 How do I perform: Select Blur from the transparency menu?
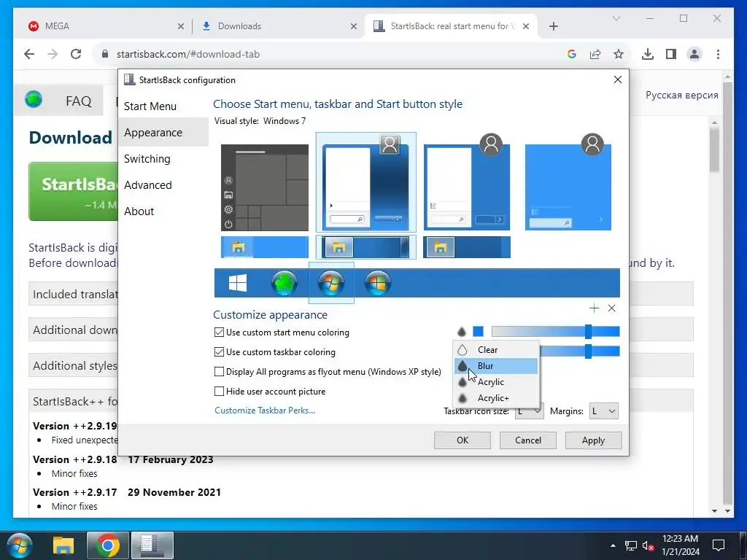(x=496, y=366)
